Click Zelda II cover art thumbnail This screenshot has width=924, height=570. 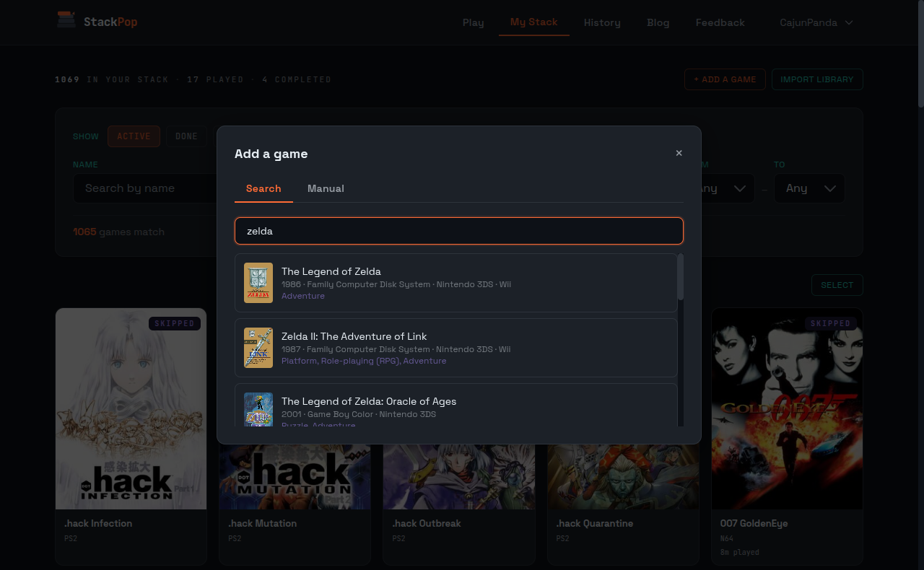click(258, 348)
